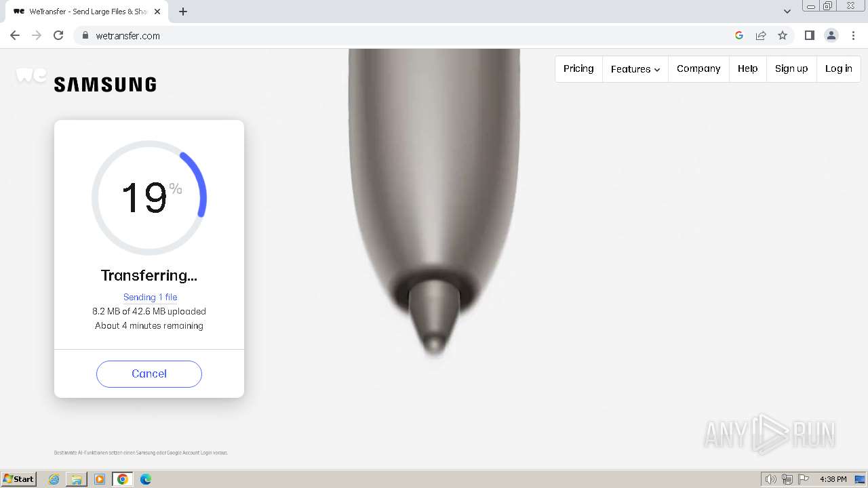Viewport: 868px width, 488px height.
Task: Open Chrome three-dot menu
Action: click(853, 35)
